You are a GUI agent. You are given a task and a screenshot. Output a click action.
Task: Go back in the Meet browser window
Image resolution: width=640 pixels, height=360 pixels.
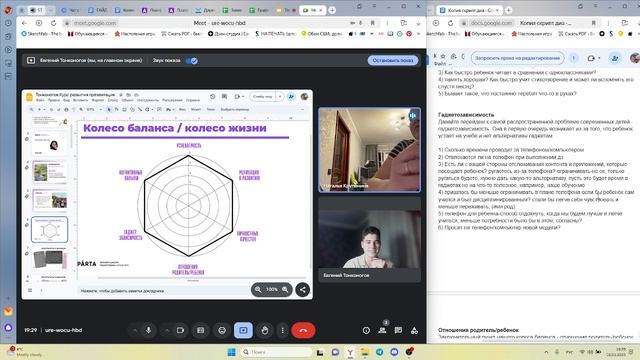[x=24, y=23]
